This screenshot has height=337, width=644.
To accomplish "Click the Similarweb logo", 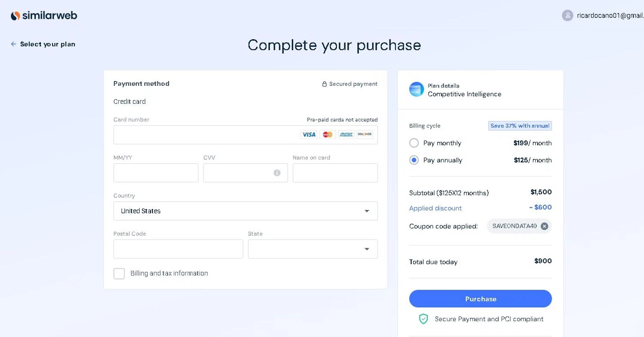I will (x=44, y=16).
